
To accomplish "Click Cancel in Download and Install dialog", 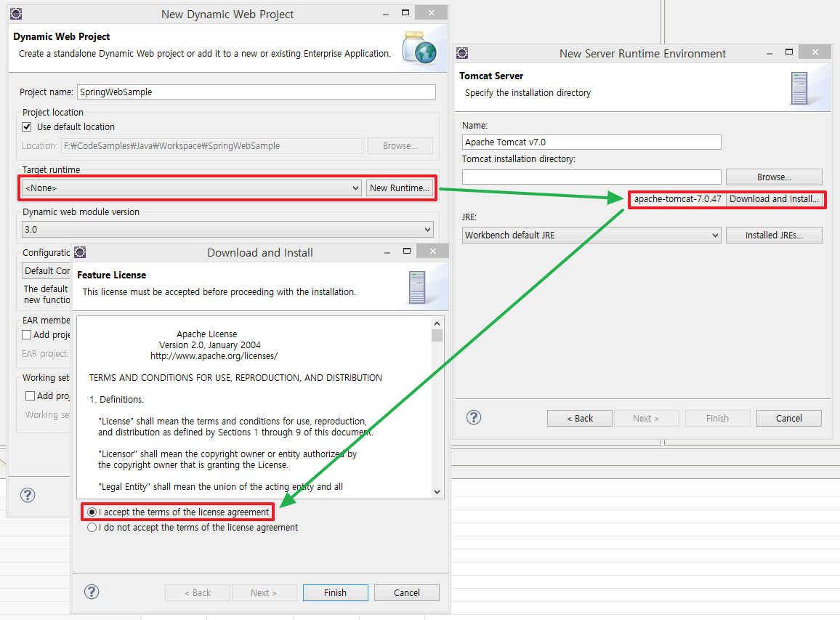I will point(407,592).
